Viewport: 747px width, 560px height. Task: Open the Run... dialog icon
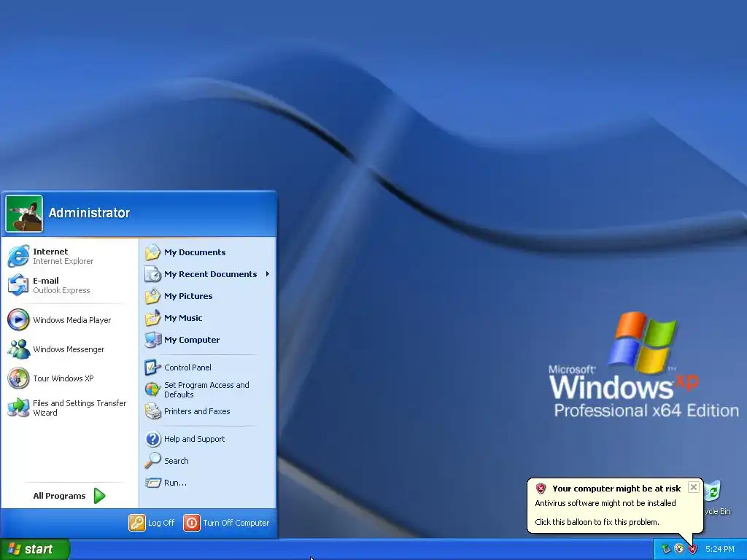click(x=153, y=483)
